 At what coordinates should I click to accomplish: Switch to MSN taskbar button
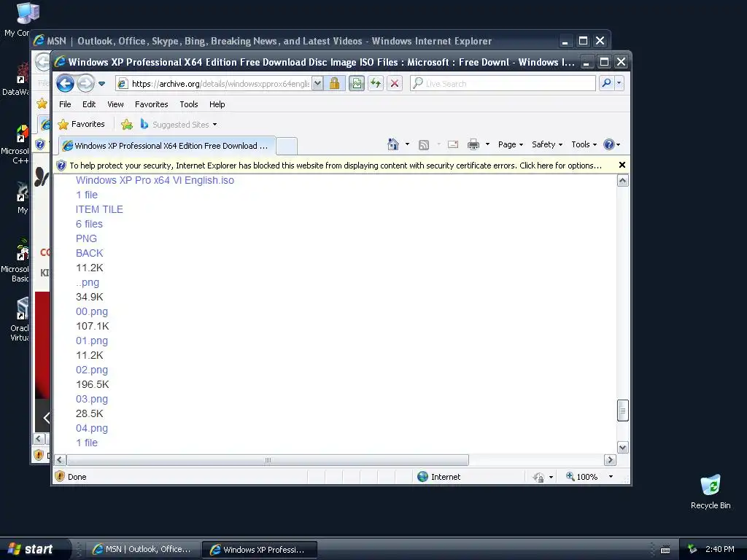(143, 550)
